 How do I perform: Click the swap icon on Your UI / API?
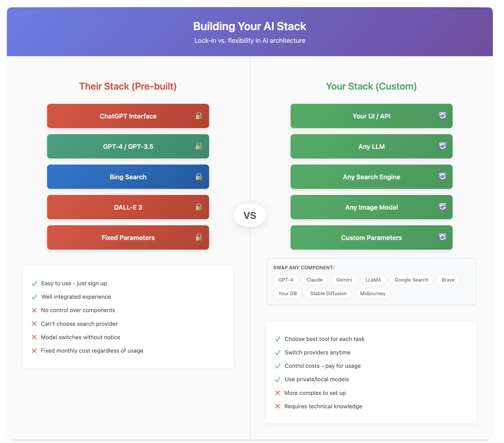442,116
